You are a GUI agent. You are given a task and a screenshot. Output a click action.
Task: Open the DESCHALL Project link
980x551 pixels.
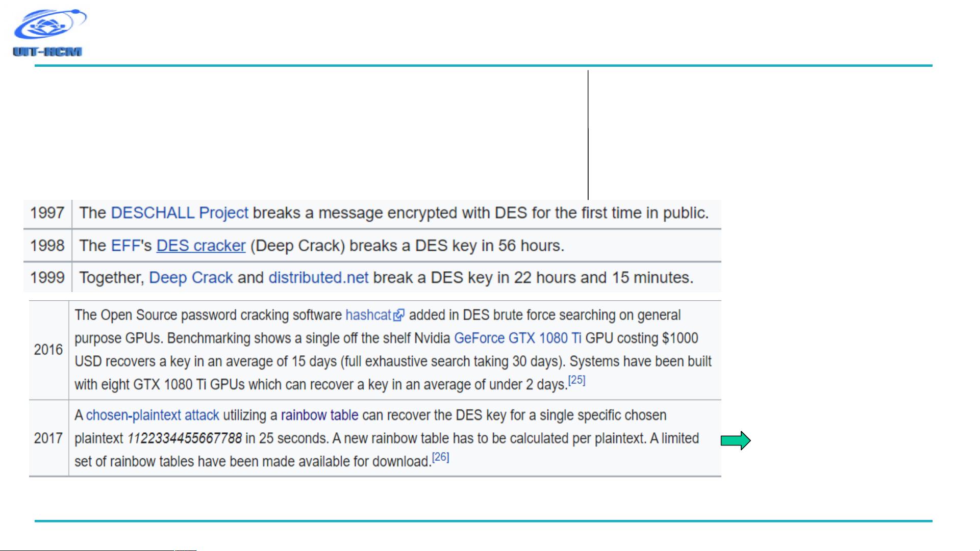[180, 213]
